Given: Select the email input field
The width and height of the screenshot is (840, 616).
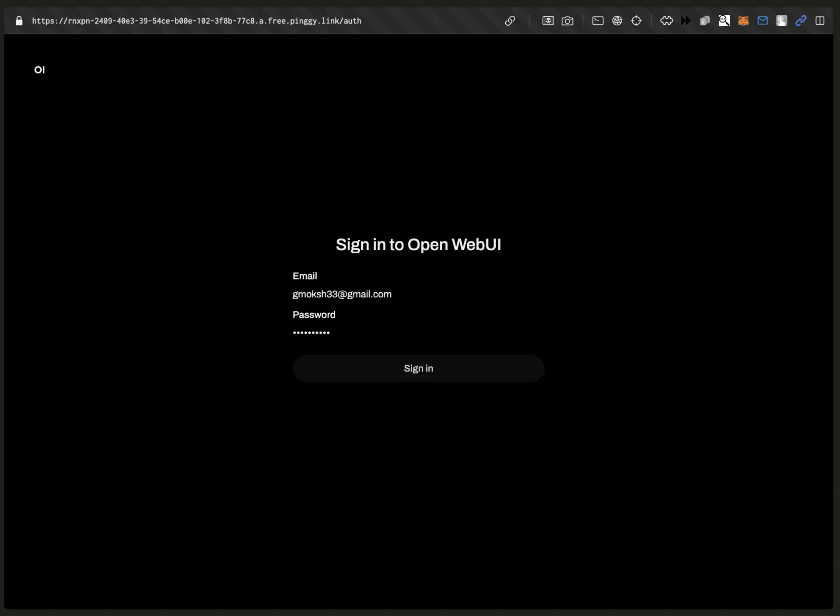Looking at the screenshot, I should (418, 294).
